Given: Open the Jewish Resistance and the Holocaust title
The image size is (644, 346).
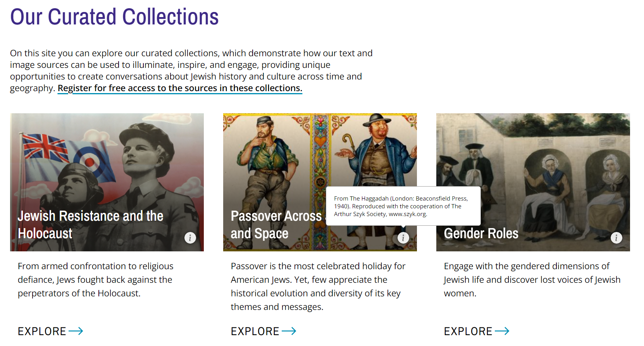Looking at the screenshot, I should 90,225.
